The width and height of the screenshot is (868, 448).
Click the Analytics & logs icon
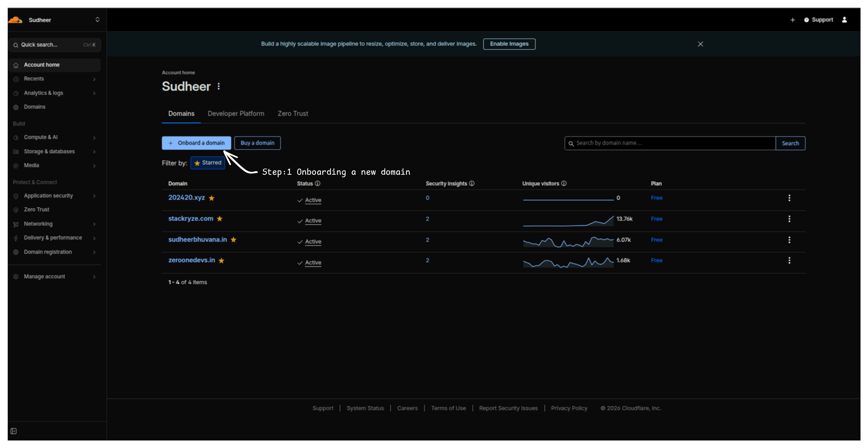click(16, 93)
